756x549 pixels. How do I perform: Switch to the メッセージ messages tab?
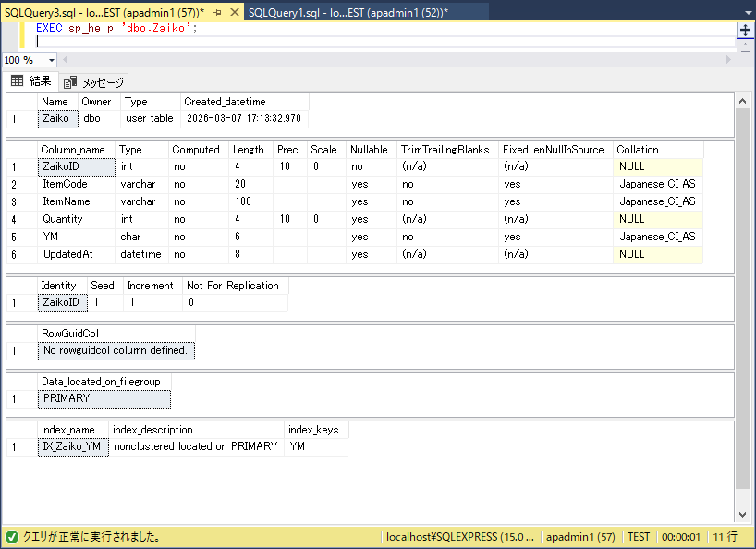tap(94, 82)
